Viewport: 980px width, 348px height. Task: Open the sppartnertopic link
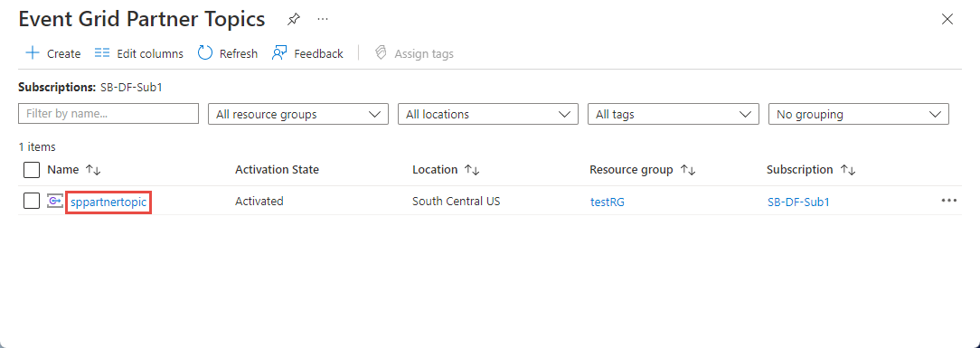tap(108, 202)
